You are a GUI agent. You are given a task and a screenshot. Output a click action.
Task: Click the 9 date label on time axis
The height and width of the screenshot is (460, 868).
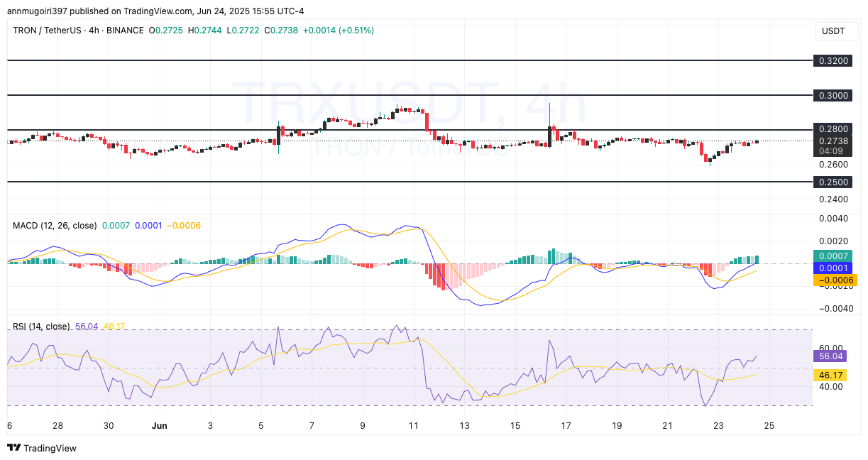coord(363,425)
